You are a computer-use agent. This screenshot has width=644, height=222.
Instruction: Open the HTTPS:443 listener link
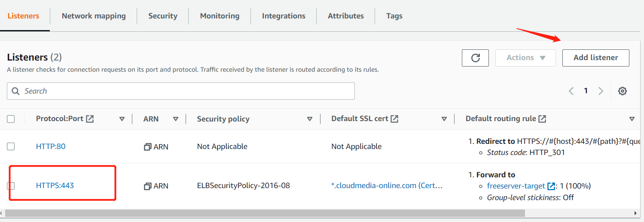point(55,186)
